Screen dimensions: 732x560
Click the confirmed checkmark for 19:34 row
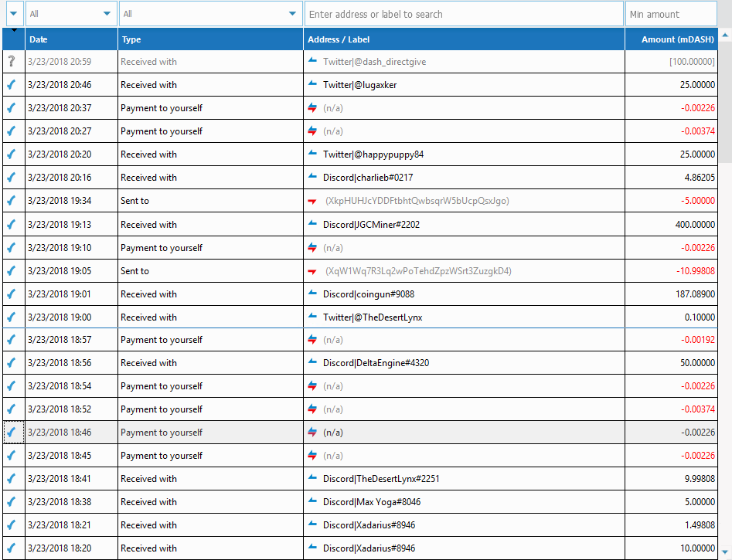coord(12,201)
